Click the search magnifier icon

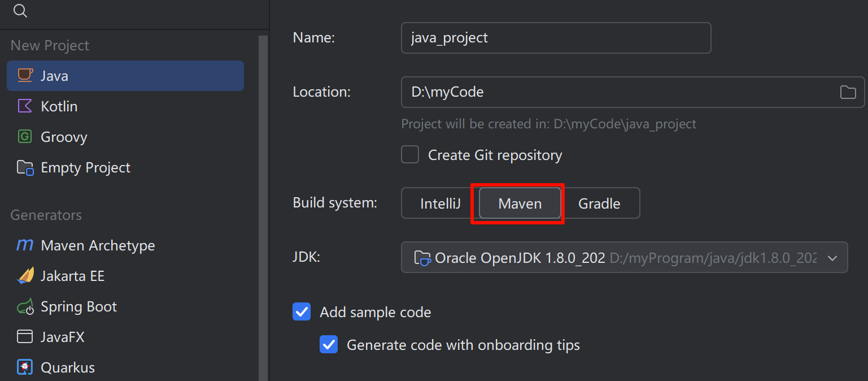point(20,11)
